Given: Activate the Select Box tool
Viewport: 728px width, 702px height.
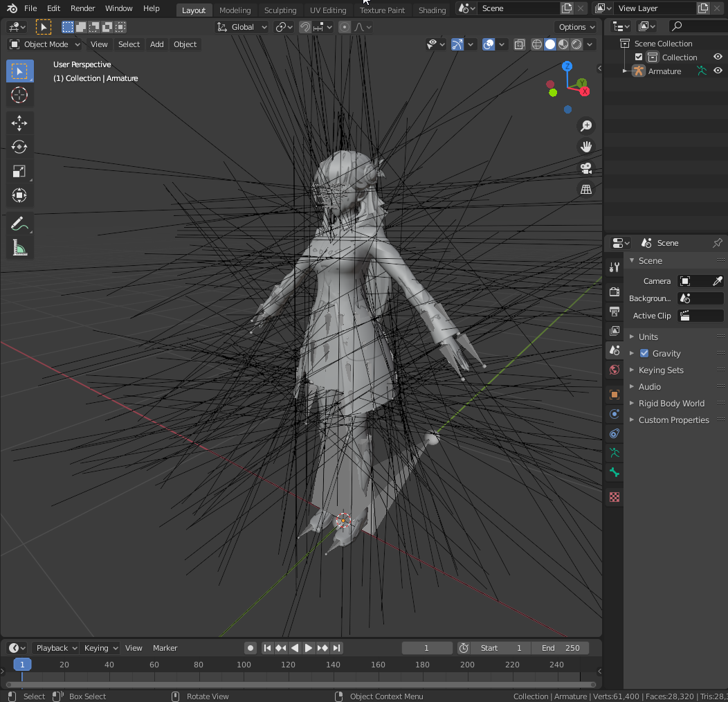Looking at the screenshot, I should (x=19, y=71).
